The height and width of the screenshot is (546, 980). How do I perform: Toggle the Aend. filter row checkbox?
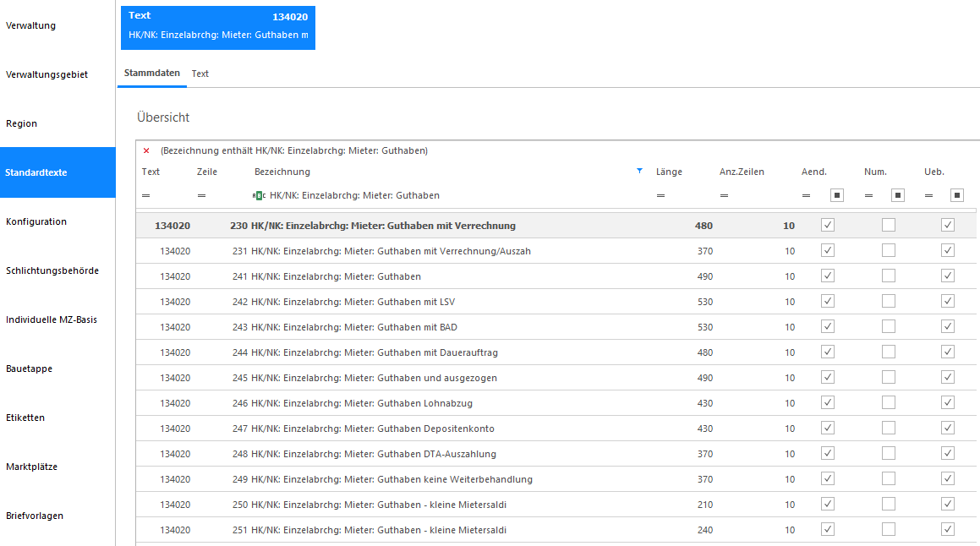click(837, 195)
